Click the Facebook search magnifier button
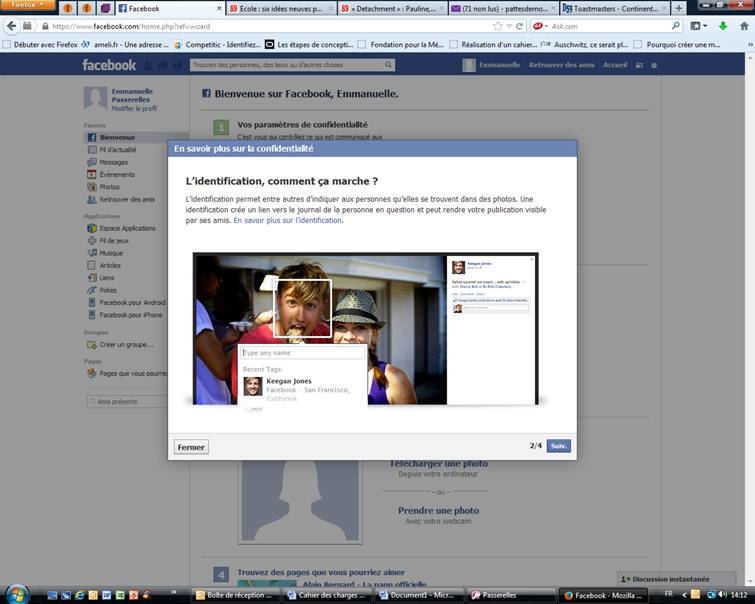 pyautogui.click(x=389, y=65)
